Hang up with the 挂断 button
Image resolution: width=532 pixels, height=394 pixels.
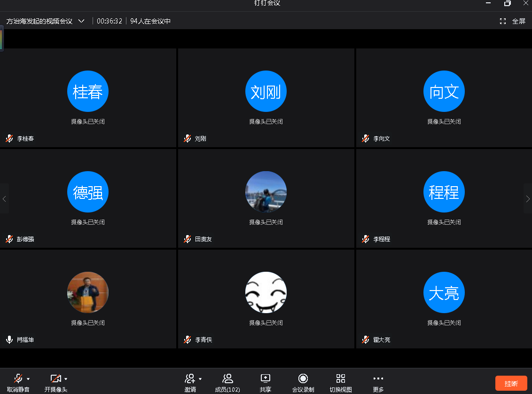pos(511,383)
